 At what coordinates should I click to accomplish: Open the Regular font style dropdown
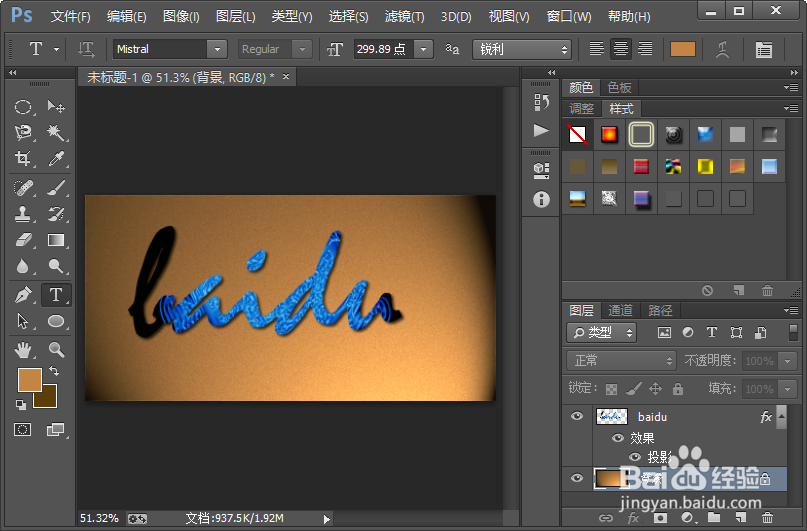click(x=302, y=49)
